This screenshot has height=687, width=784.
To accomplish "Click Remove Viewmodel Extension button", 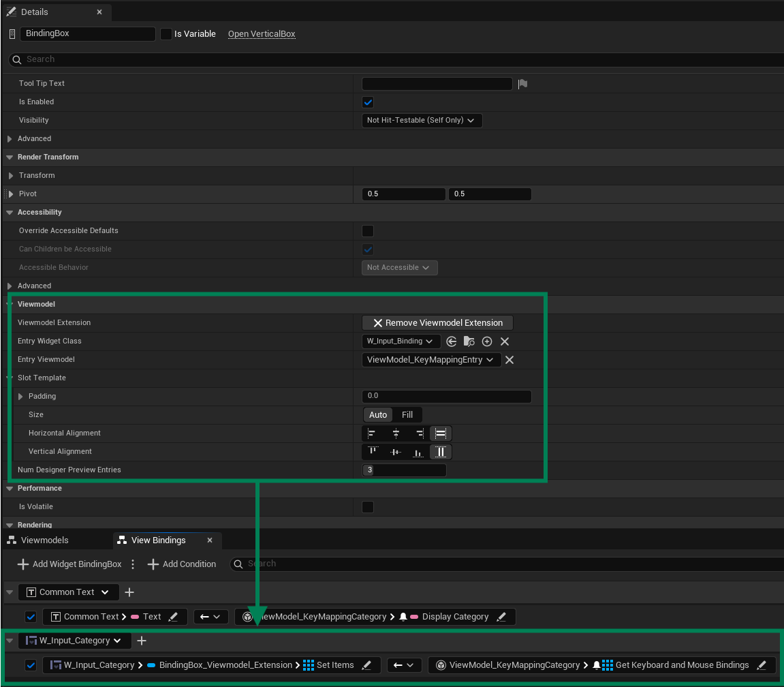I will [x=437, y=322].
